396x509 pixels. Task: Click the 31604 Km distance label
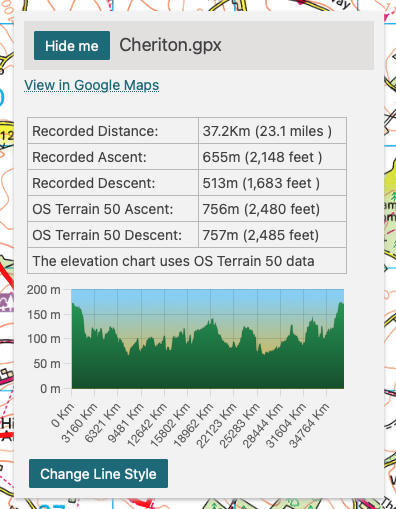pos(286,425)
